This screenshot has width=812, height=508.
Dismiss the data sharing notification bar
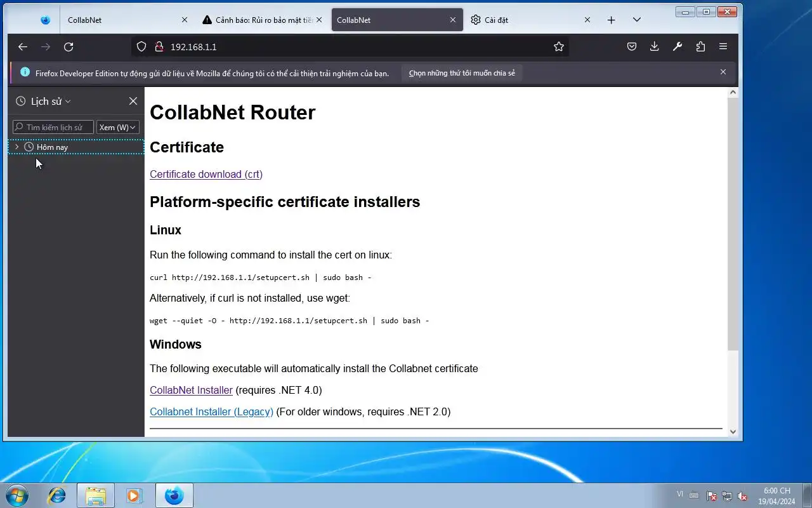(x=723, y=72)
